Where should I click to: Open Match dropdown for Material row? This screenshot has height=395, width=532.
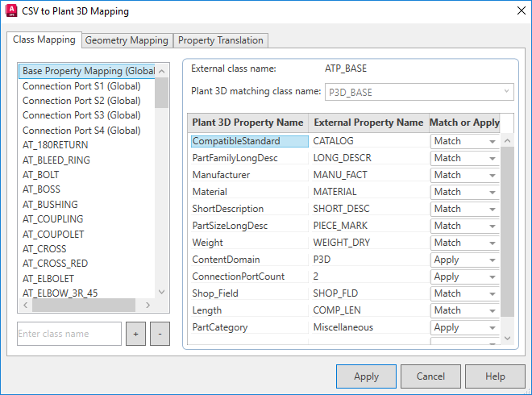pyautogui.click(x=465, y=192)
